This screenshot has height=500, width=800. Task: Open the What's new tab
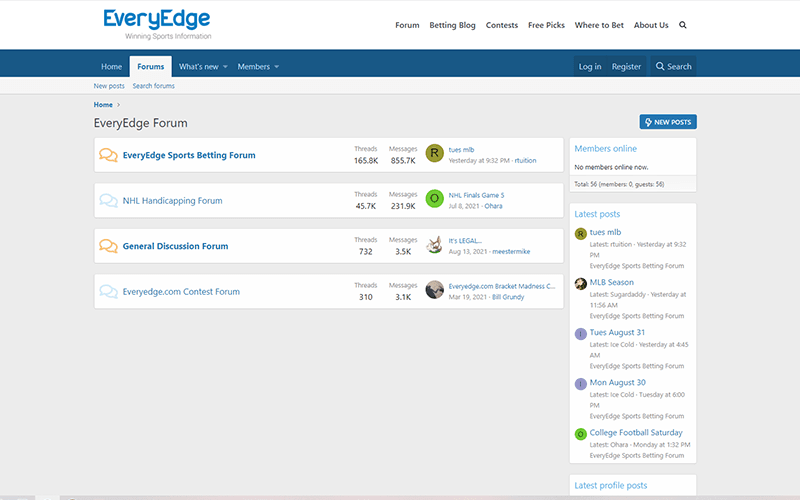198,66
